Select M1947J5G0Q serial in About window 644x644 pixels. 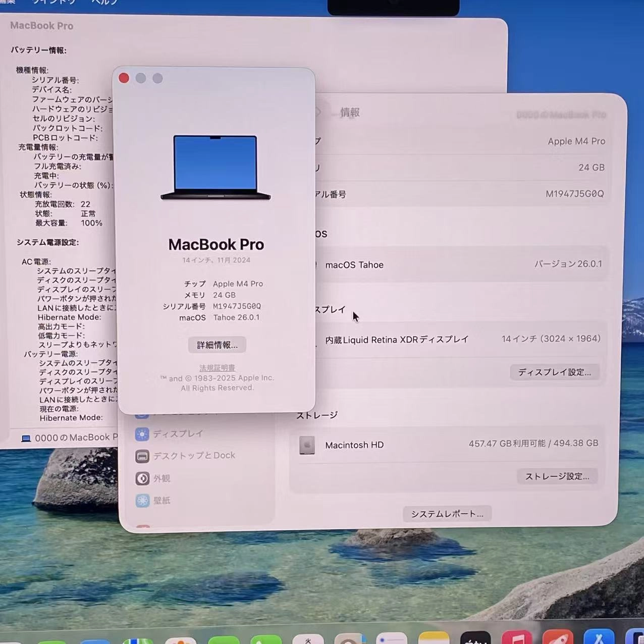point(237,306)
